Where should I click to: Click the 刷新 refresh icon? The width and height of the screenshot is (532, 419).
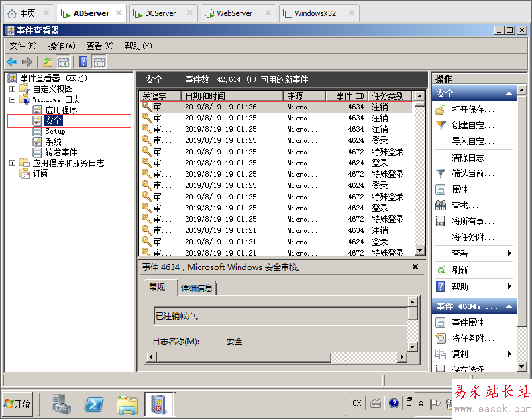tap(441, 270)
